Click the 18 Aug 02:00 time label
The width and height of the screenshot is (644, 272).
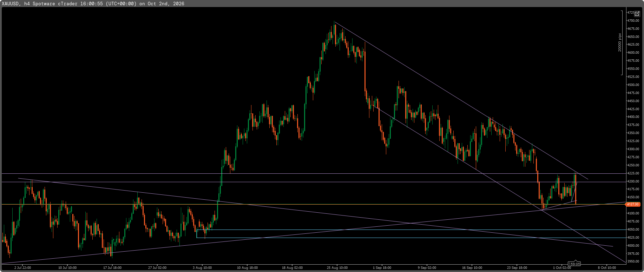tap(292, 268)
